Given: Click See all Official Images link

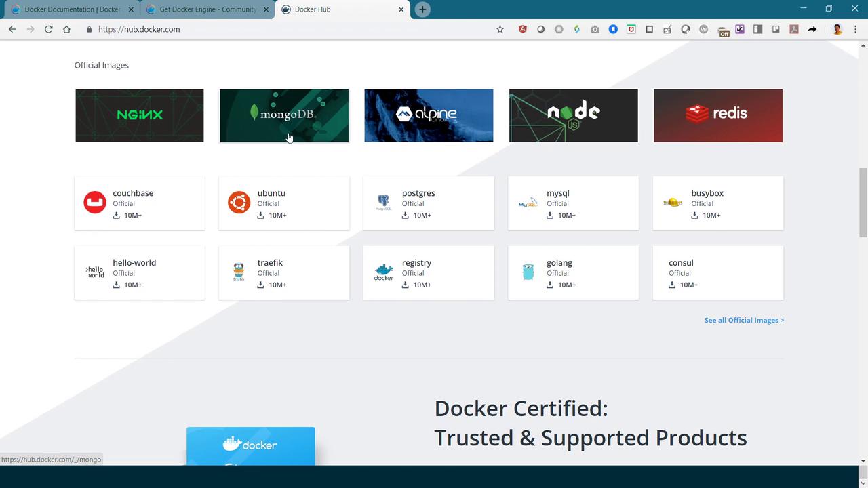Looking at the screenshot, I should [744, 320].
